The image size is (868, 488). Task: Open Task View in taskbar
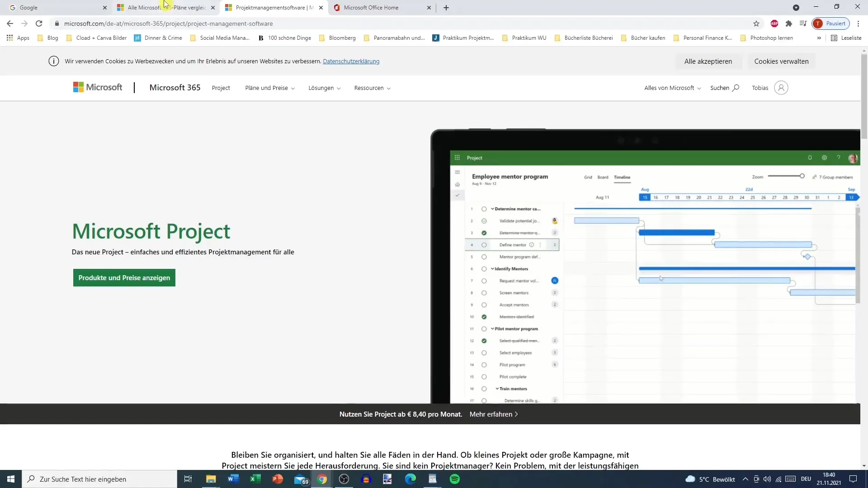point(188,479)
